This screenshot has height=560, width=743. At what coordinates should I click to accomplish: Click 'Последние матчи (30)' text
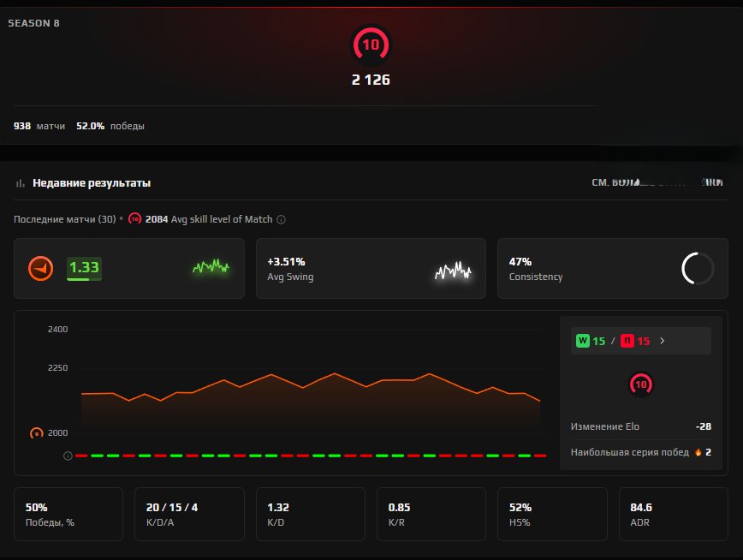tap(65, 219)
